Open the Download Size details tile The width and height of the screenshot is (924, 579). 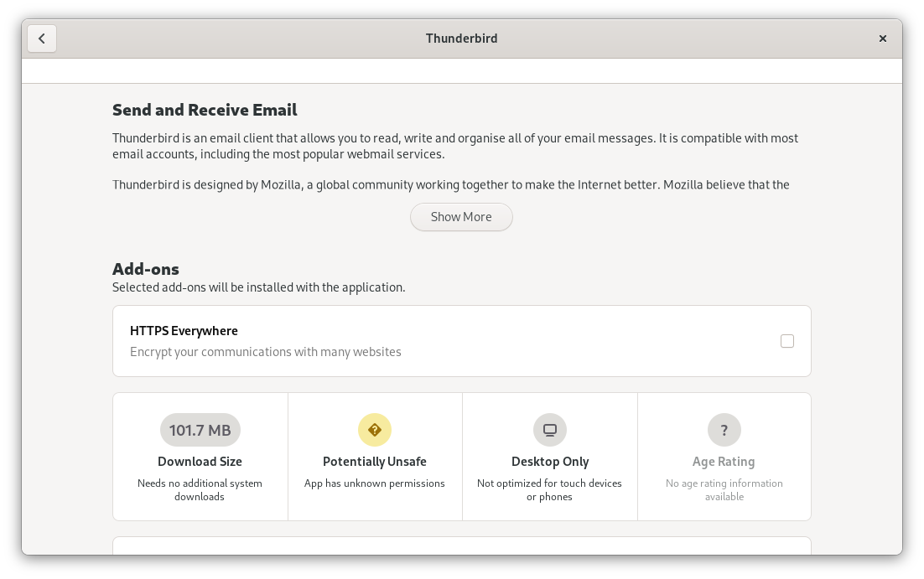(x=200, y=457)
